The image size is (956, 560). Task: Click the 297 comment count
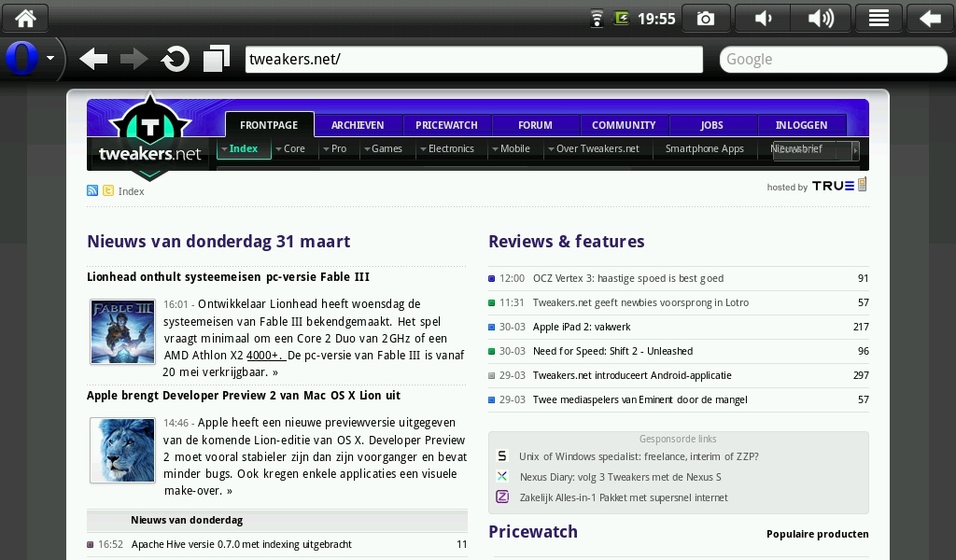click(861, 375)
